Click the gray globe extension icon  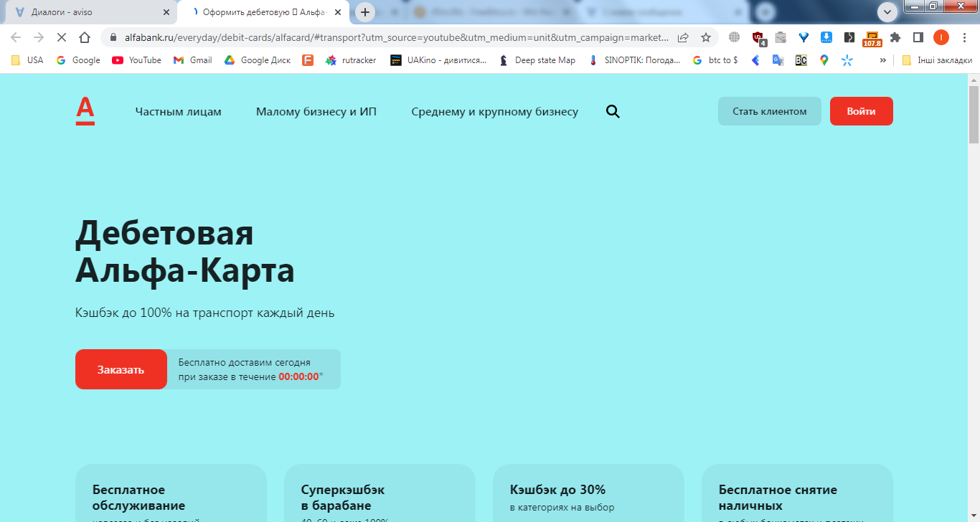734,37
